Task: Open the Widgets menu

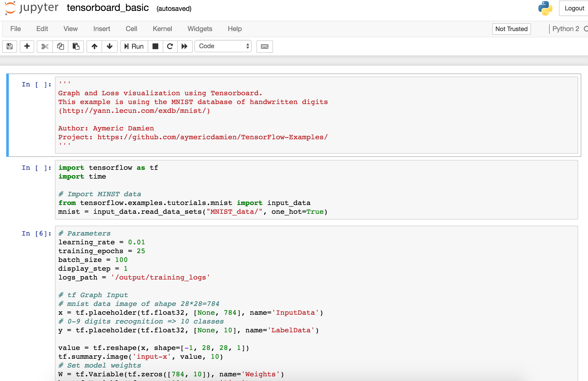Action: [200, 29]
